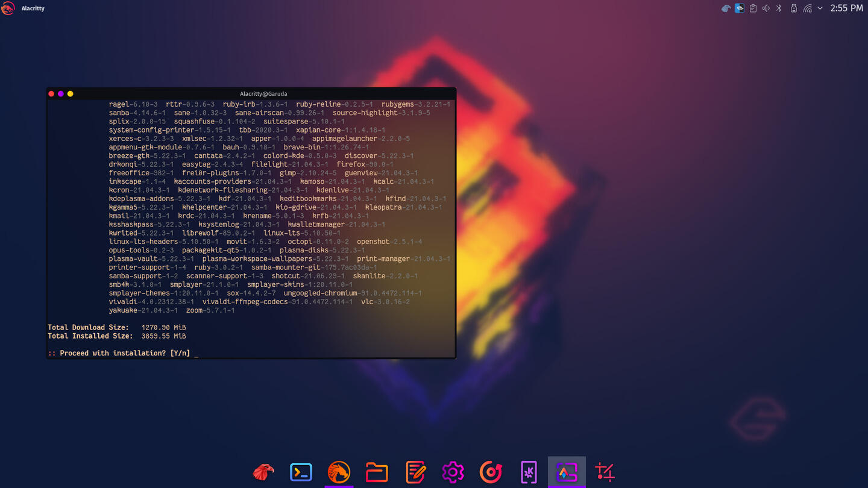Click the vivaldi-ffmpeg-codecs package entry
Image resolution: width=868 pixels, height=488 pixels.
click(x=277, y=301)
